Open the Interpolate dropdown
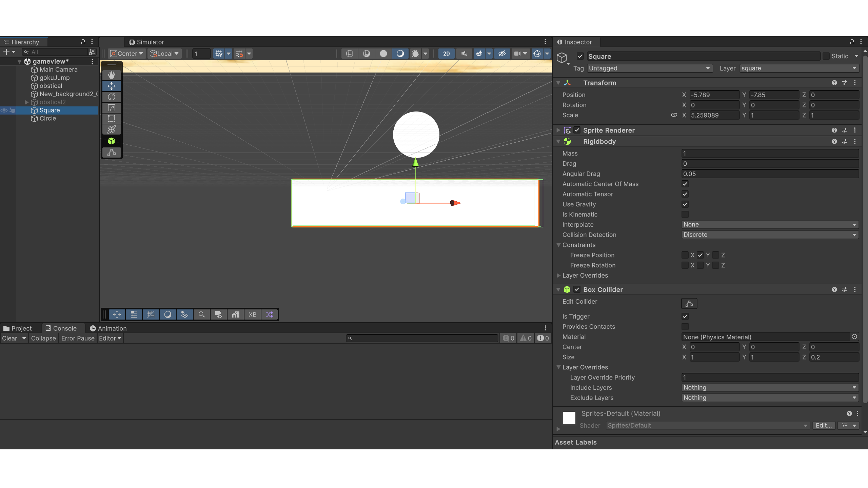868x488 pixels. (x=770, y=225)
